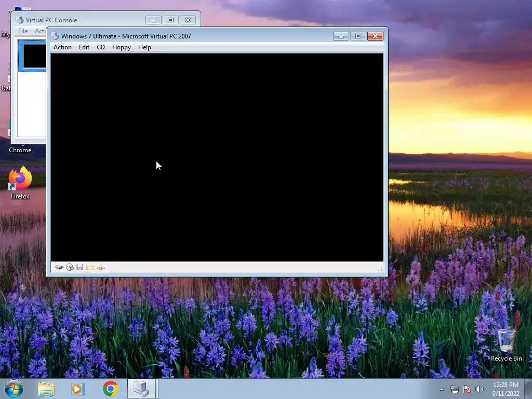Viewport: 532px width, 399px height.
Task: Click the Virtual PC taskbar button
Action: click(x=141, y=389)
